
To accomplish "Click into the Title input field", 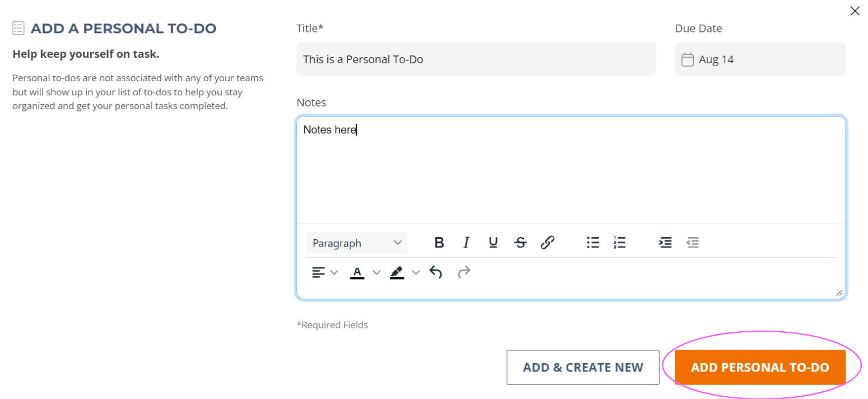I will click(476, 59).
